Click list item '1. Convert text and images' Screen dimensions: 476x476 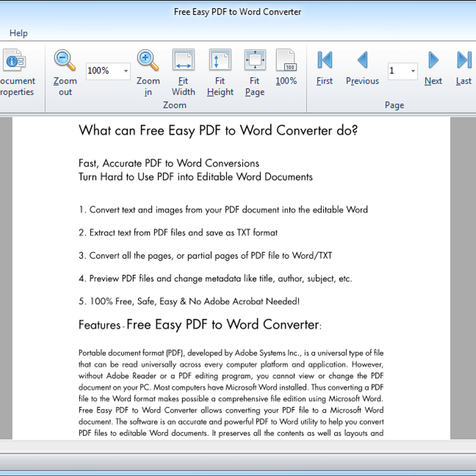[223, 210]
